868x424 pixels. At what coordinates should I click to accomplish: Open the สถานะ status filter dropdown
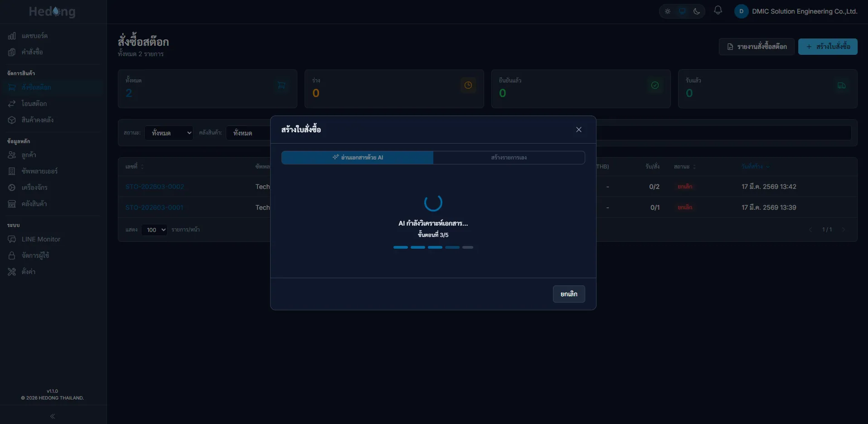(169, 133)
